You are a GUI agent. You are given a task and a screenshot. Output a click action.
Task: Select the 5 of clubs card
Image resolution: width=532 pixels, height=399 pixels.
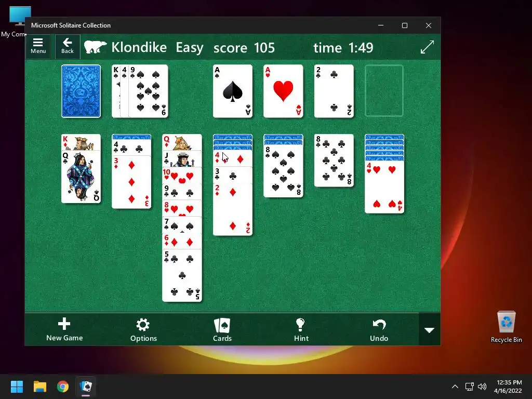[x=182, y=275]
